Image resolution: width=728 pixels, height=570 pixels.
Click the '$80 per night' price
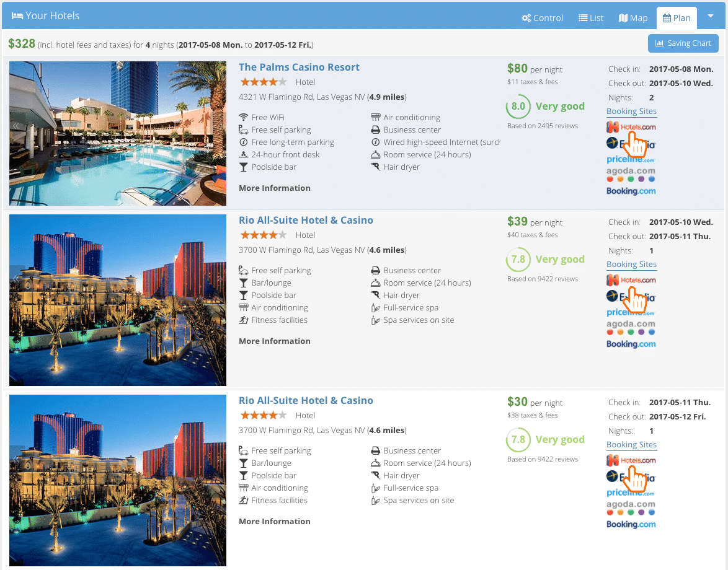pos(535,69)
